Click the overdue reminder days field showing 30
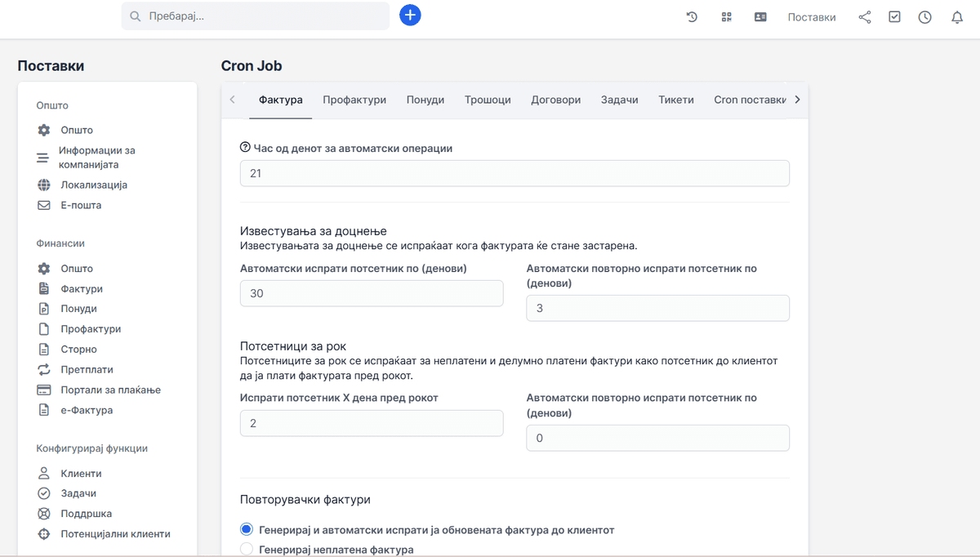The width and height of the screenshot is (980, 557). click(x=372, y=293)
